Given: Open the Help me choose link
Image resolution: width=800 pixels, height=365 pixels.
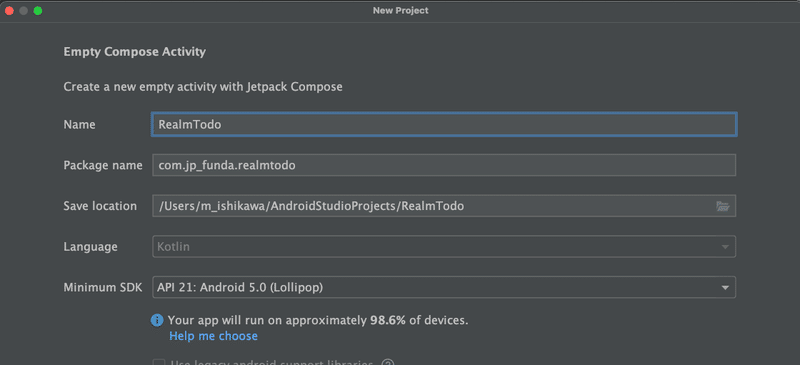Looking at the screenshot, I should click(x=213, y=336).
